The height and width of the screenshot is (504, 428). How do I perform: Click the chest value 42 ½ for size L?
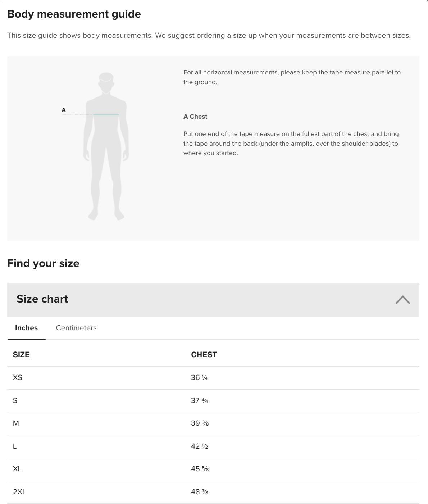click(200, 446)
